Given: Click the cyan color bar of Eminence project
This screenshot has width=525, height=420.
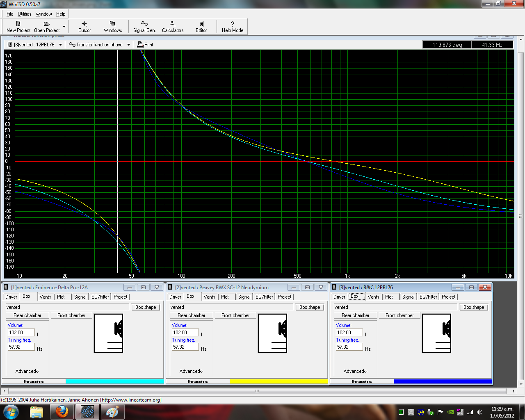Looking at the screenshot, I should 115,381.
